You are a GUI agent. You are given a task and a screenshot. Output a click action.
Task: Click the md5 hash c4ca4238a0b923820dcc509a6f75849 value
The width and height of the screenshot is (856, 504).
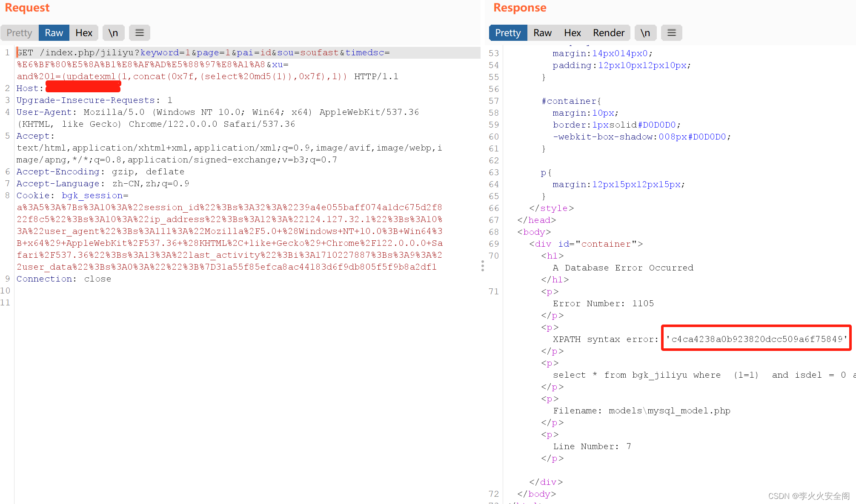(x=756, y=339)
